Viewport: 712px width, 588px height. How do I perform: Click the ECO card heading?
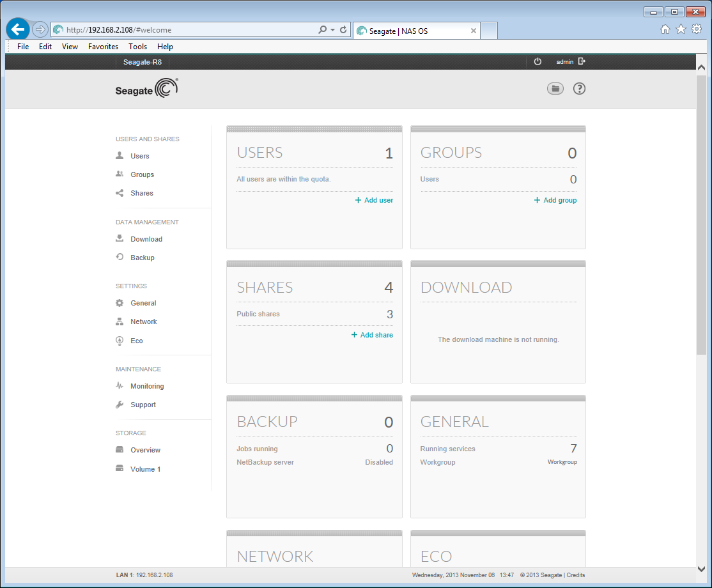point(437,556)
